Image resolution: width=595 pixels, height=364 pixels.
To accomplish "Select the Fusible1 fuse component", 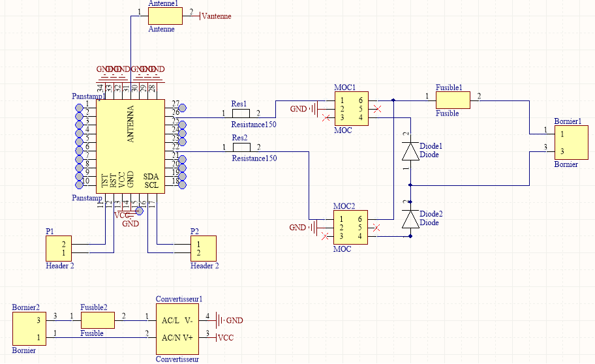I will 453,100.
